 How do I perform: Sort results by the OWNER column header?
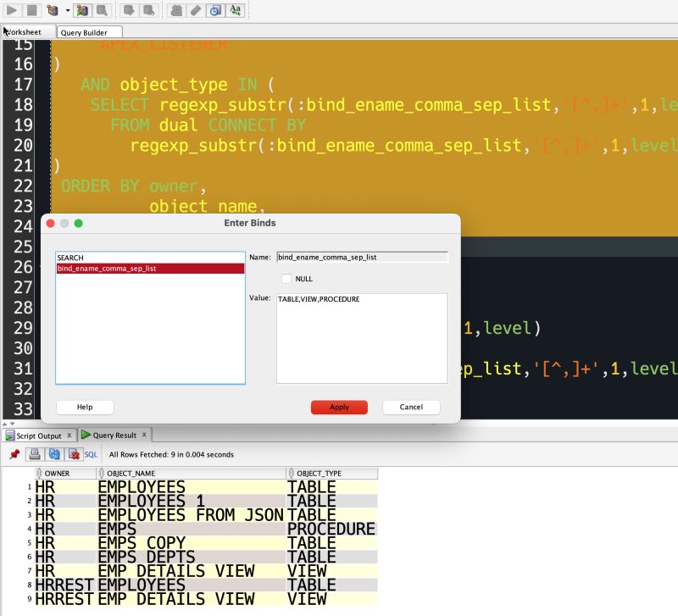(x=59, y=473)
